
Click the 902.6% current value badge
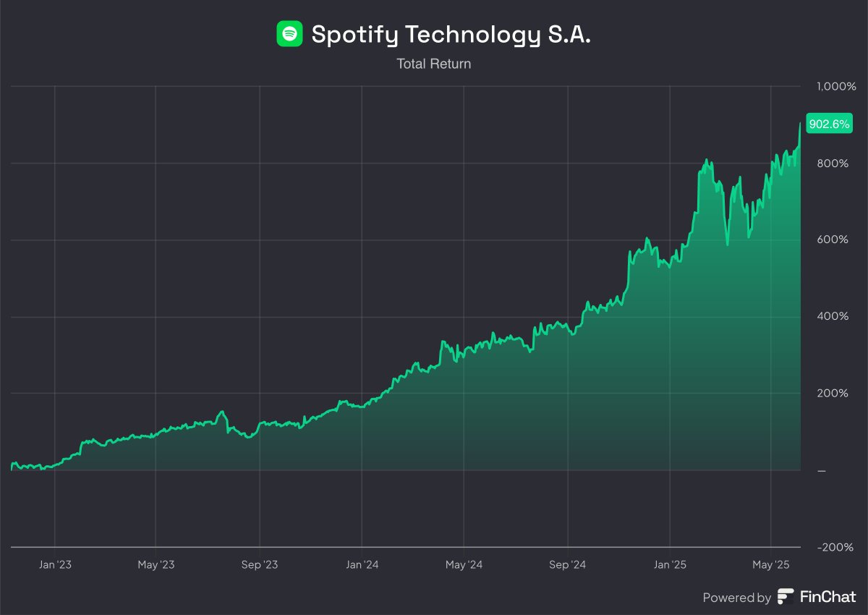(x=829, y=124)
